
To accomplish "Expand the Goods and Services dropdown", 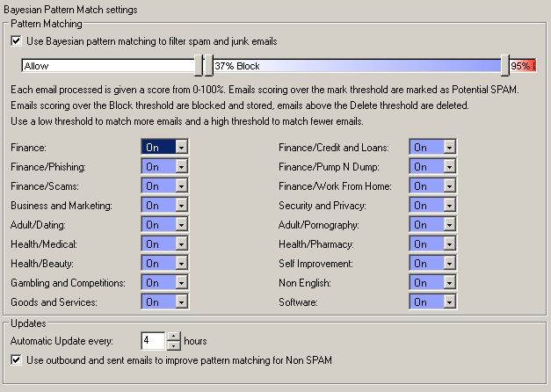I will pos(180,302).
